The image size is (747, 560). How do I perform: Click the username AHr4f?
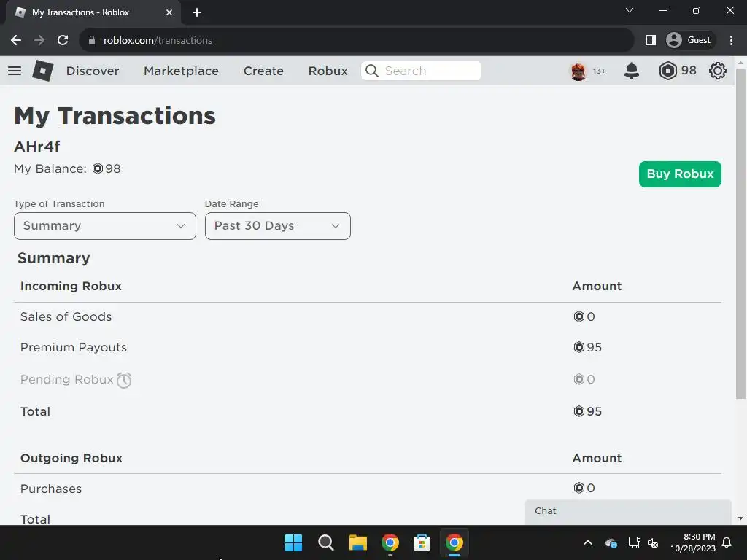pos(37,147)
